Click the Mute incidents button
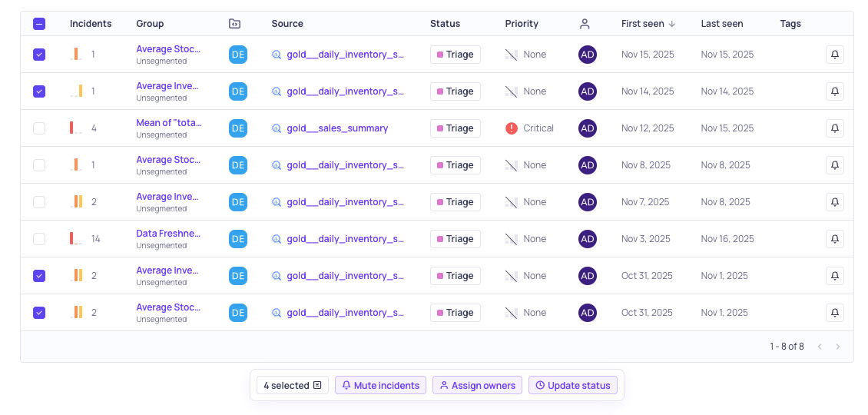The image size is (868, 415). (x=380, y=385)
